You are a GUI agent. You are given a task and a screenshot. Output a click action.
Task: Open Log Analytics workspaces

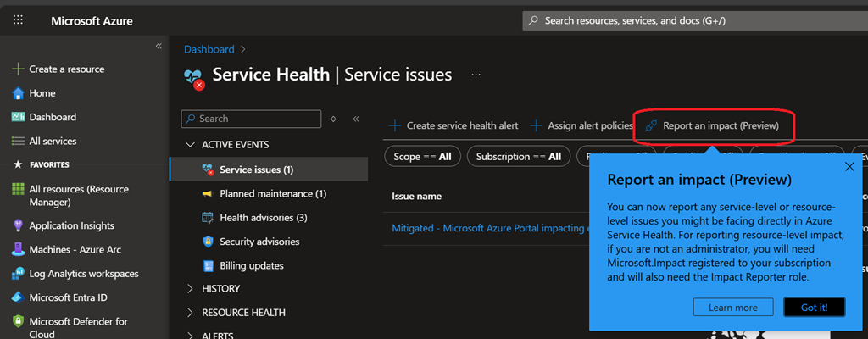click(x=83, y=274)
